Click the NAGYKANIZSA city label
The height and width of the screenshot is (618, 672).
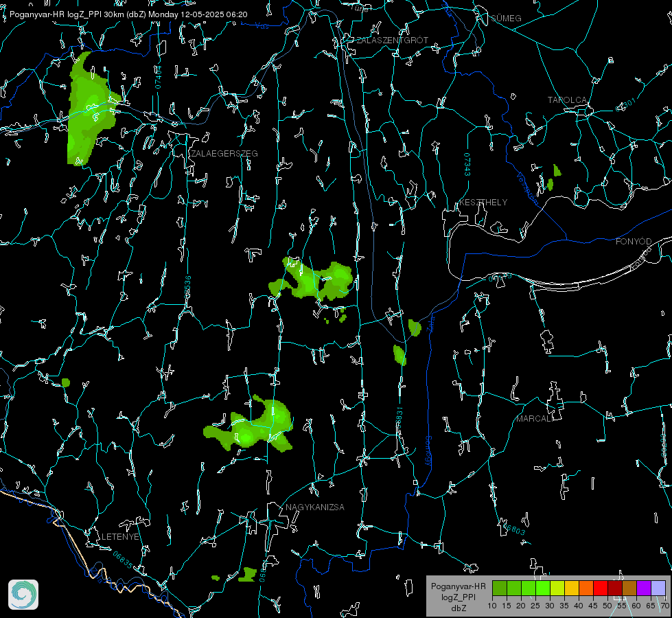[x=315, y=507]
